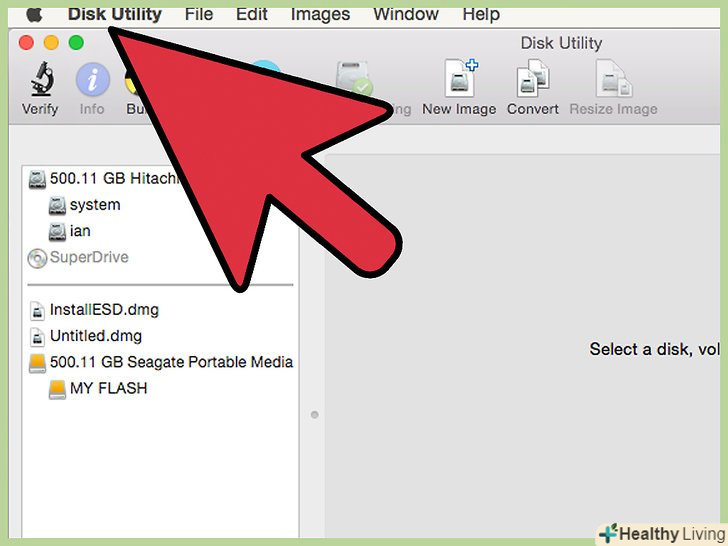Click the Convert toolbar icon
The height and width of the screenshot is (546, 728).
pos(533,78)
